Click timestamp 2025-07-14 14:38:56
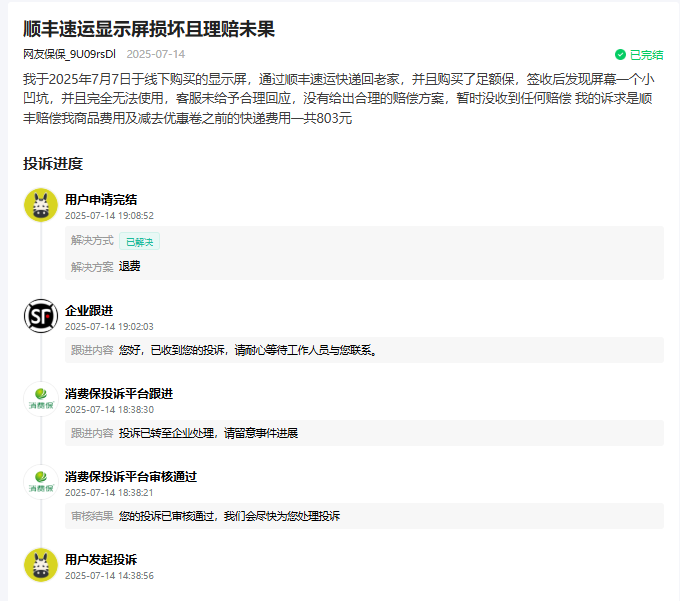Screen dimensions: 680x601 coord(109,575)
